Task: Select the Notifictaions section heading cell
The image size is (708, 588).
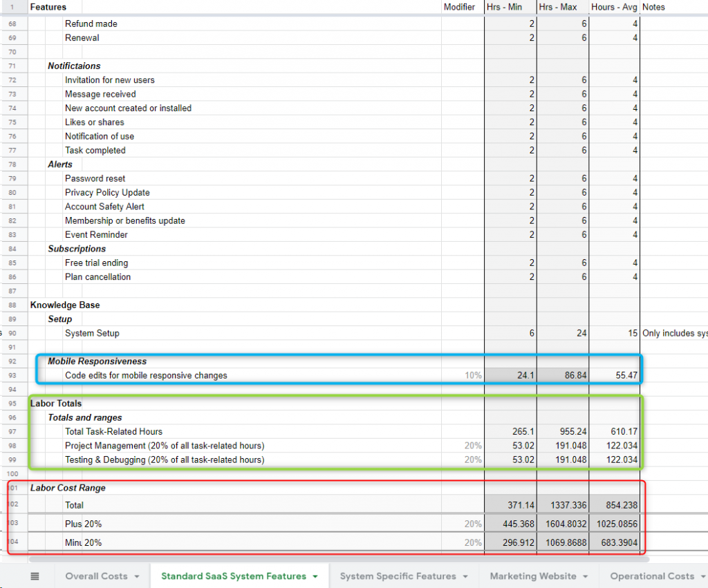Action: click(x=74, y=66)
